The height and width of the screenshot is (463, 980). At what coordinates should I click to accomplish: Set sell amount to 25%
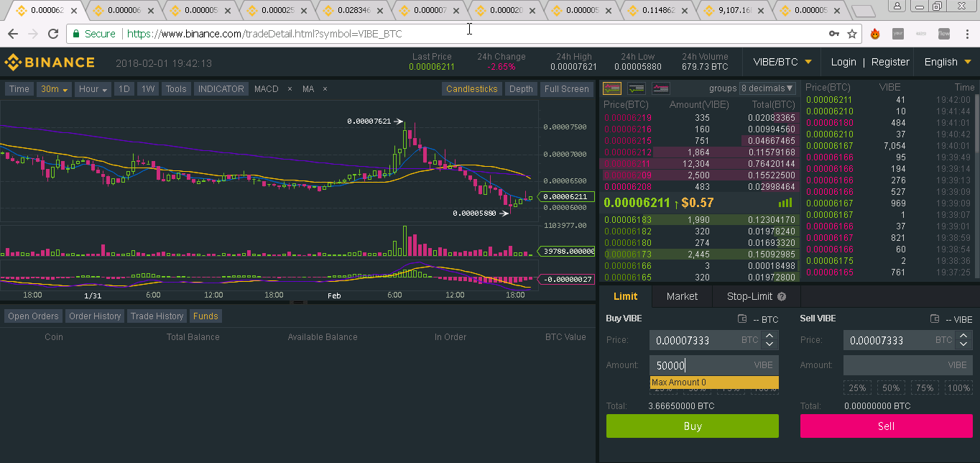(857, 388)
